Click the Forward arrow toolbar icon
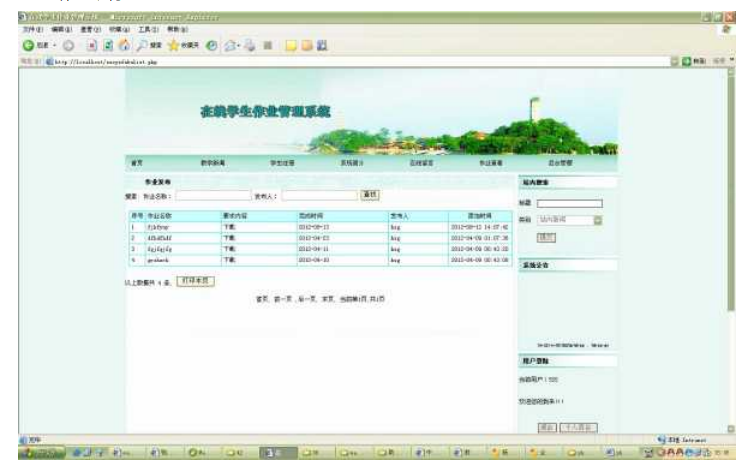Screen dimensions: 753x471 pyautogui.click(x=69, y=46)
